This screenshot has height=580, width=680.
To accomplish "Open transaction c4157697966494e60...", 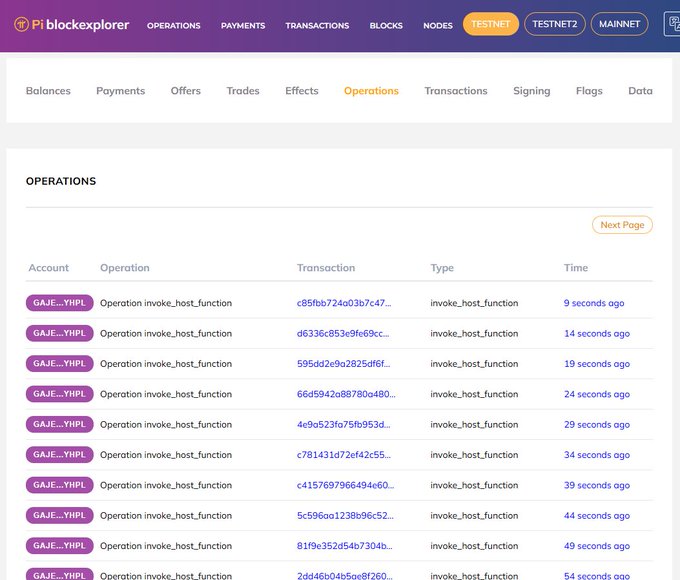I will pyautogui.click(x=345, y=485).
